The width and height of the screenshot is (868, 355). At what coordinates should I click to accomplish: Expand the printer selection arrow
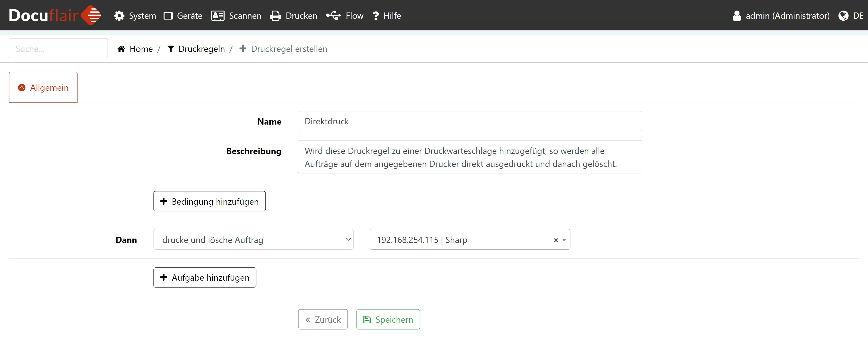point(564,240)
